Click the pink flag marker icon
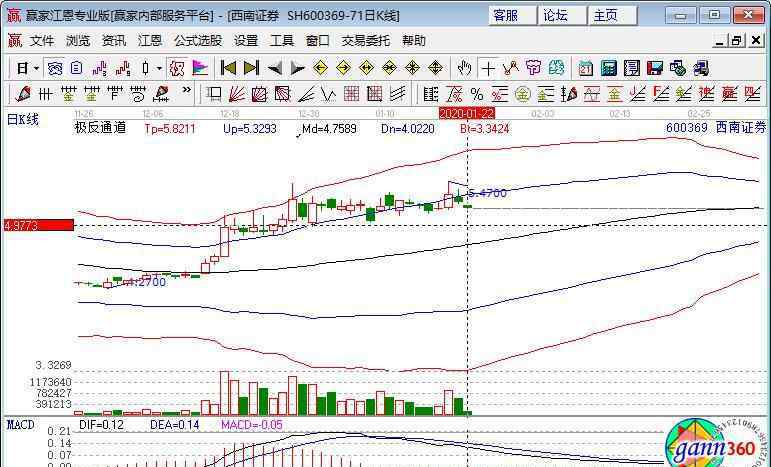771x467 pixels. (x=200, y=68)
